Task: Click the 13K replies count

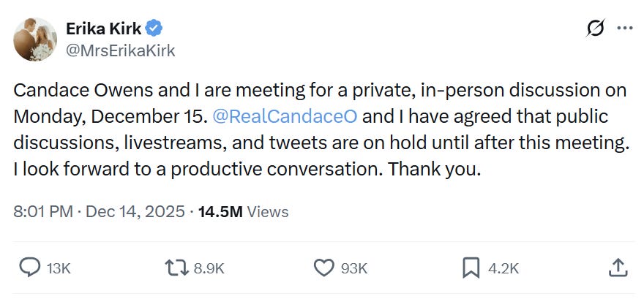Action: pyautogui.click(x=59, y=268)
